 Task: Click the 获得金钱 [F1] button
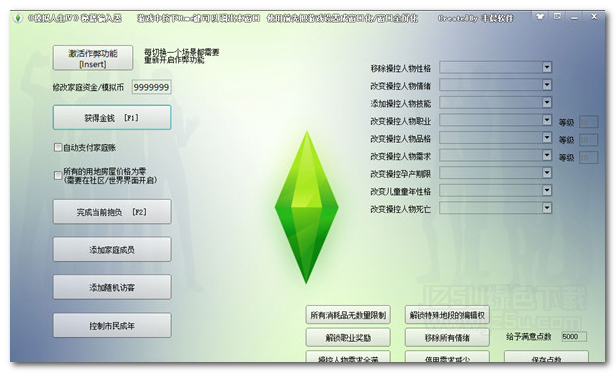coord(112,118)
